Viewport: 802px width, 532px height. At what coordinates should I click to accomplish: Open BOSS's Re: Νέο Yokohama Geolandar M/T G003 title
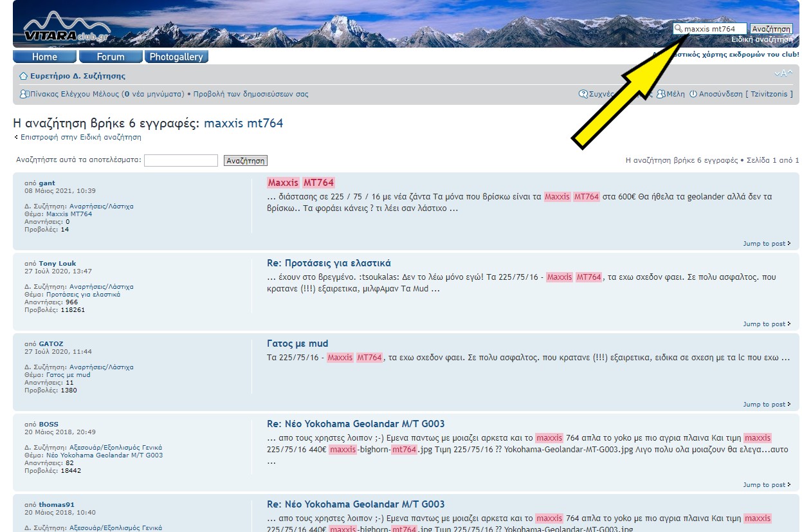[356, 424]
